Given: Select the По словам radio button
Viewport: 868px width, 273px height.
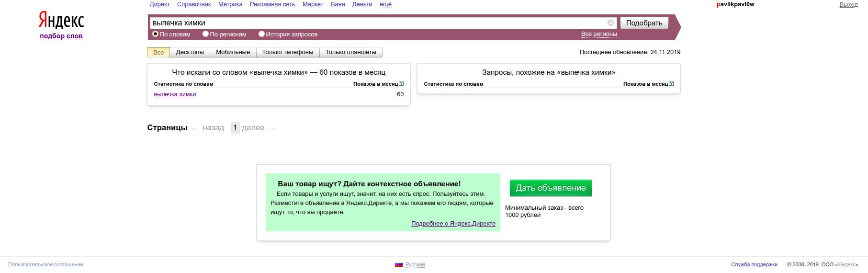Looking at the screenshot, I should pyautogui.click(x=155, y=34).
